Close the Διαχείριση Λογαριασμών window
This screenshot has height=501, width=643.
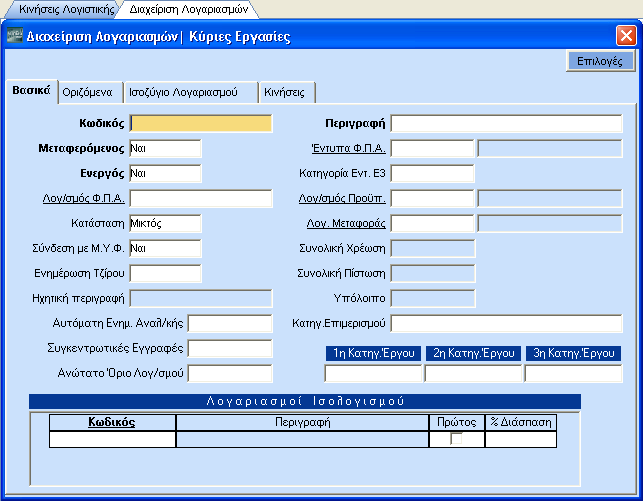[x=626, y=36]
